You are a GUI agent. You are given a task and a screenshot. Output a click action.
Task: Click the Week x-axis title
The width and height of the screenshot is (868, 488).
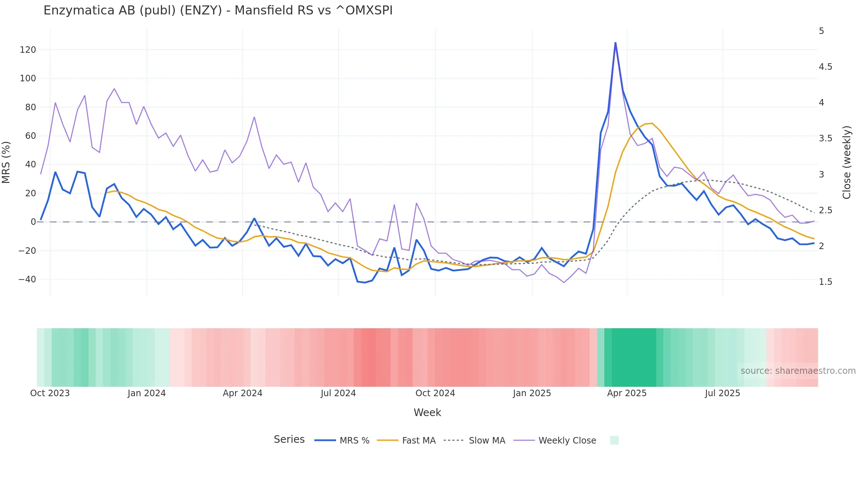click(427, 412)
